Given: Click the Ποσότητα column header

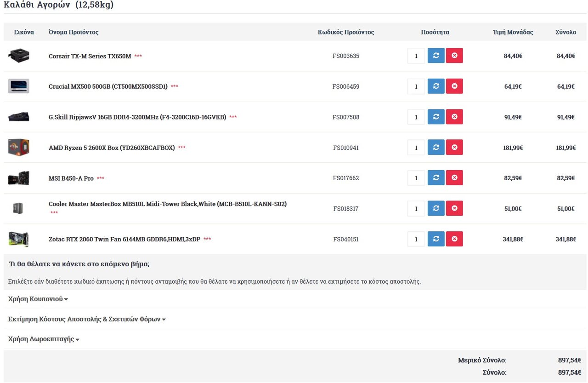Looking at the screenshot, I should [435, 32].
